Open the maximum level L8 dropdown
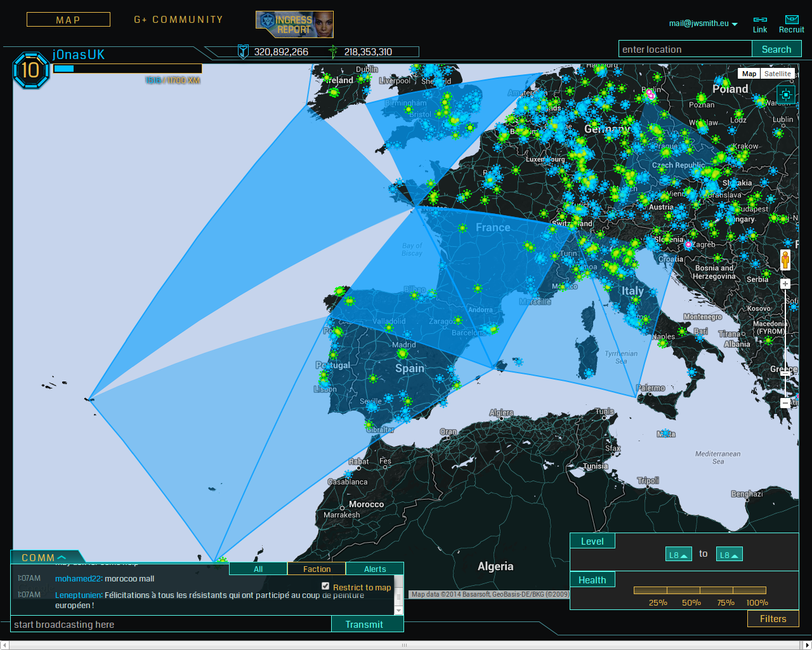812x650 pixels. tap(729, 555)
